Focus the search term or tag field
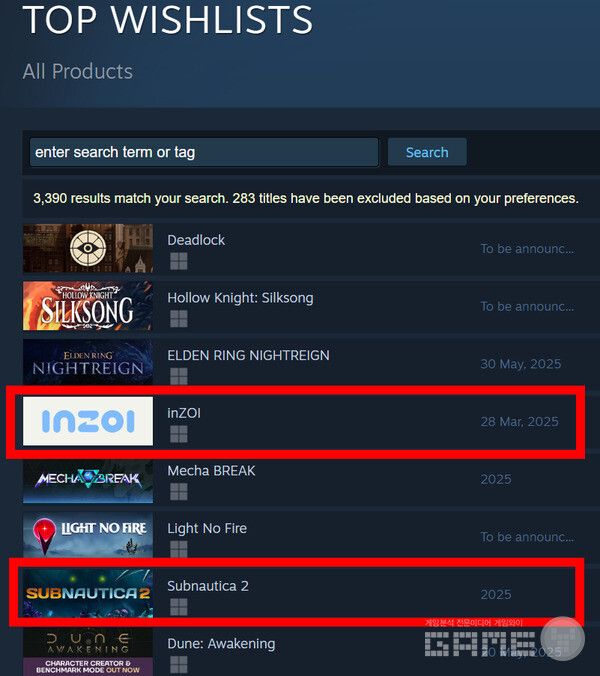The width and height of the screenshot is (600, 676). click(204, 152)
